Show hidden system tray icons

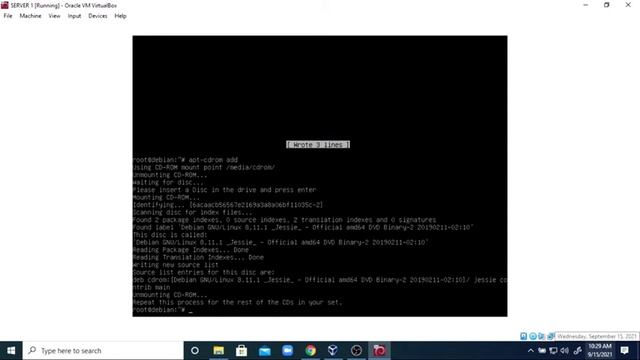click(x=531, y=351)
